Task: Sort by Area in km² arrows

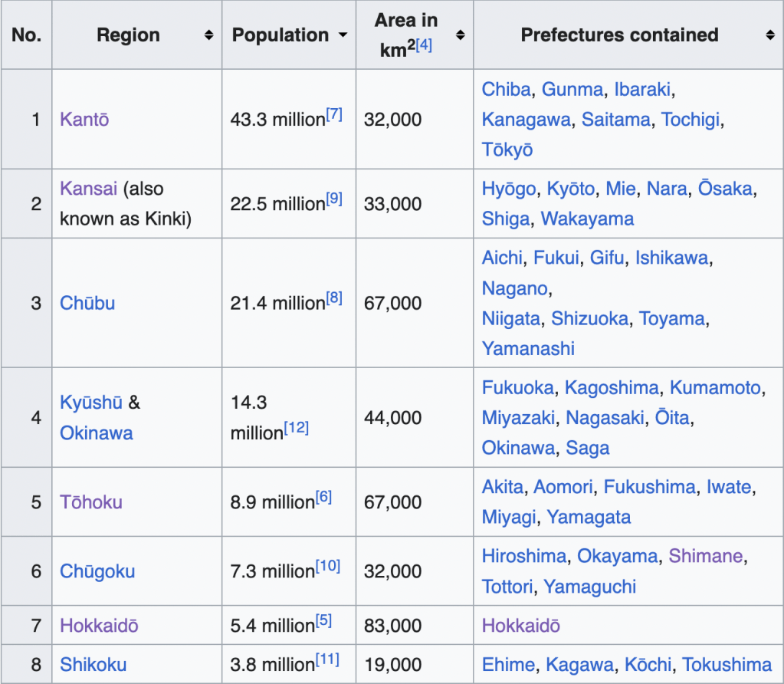Action: point(460,35)
